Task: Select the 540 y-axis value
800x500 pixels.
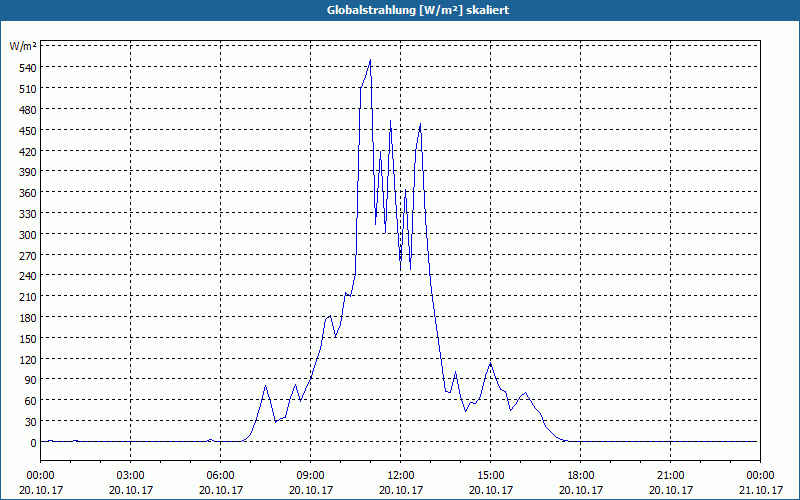Action: click(28, 68)
